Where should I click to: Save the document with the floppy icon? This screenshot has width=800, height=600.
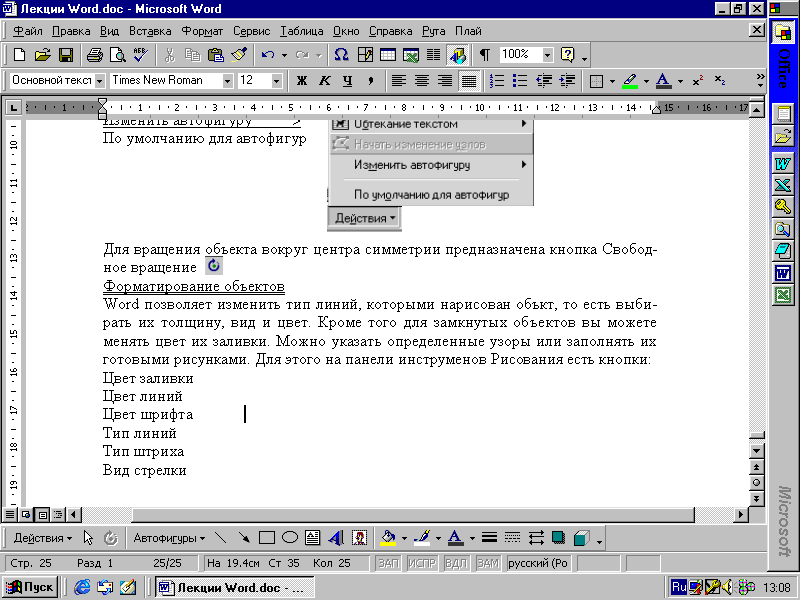pyautogui.click(x=66, y=55)
